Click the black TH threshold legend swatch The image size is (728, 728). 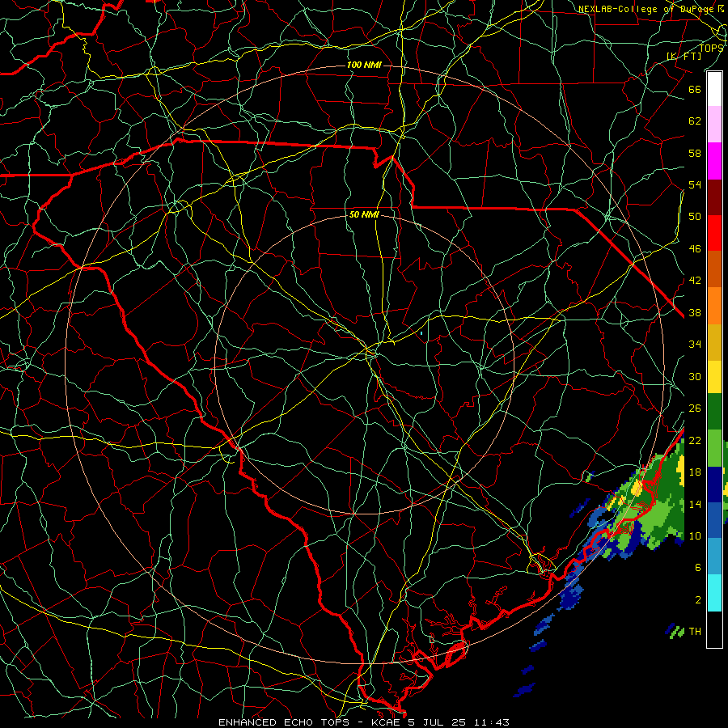tap(714, 629)
